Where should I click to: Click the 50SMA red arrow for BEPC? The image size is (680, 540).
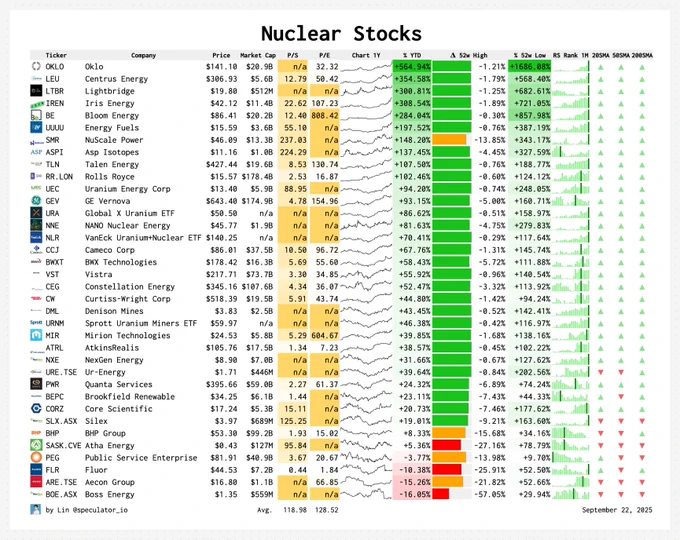621,396
